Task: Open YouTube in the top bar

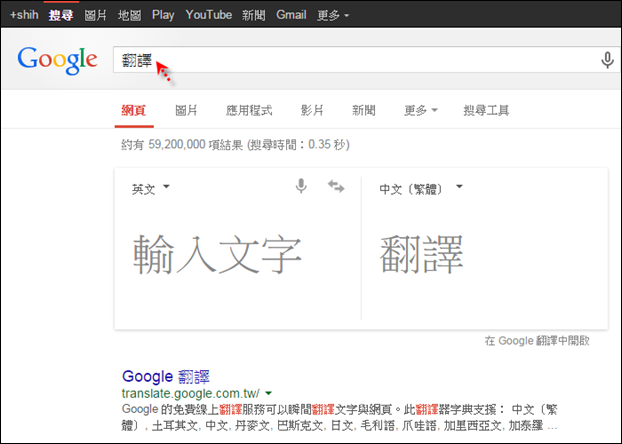Action: (209, 15)
